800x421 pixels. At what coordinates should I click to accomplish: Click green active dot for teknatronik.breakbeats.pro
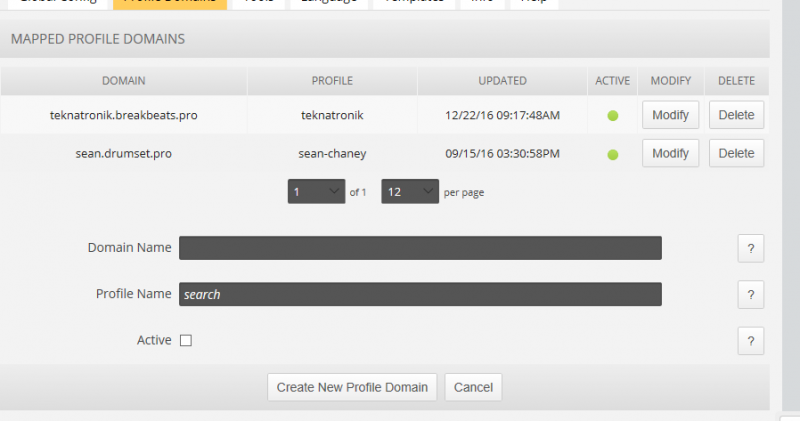coord(613,115)
